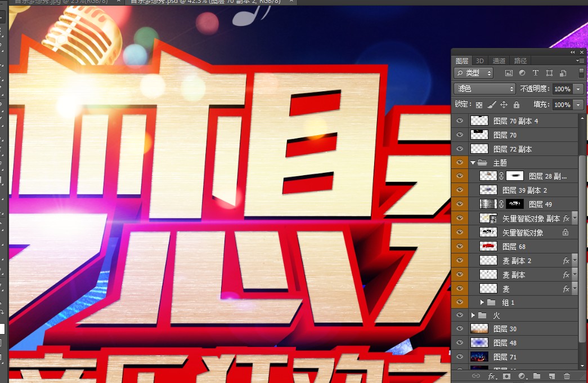The width and height of the screenshot is (588, 383).
Task: Toggle visibility of 图层 70
Action: coord(459,135)
